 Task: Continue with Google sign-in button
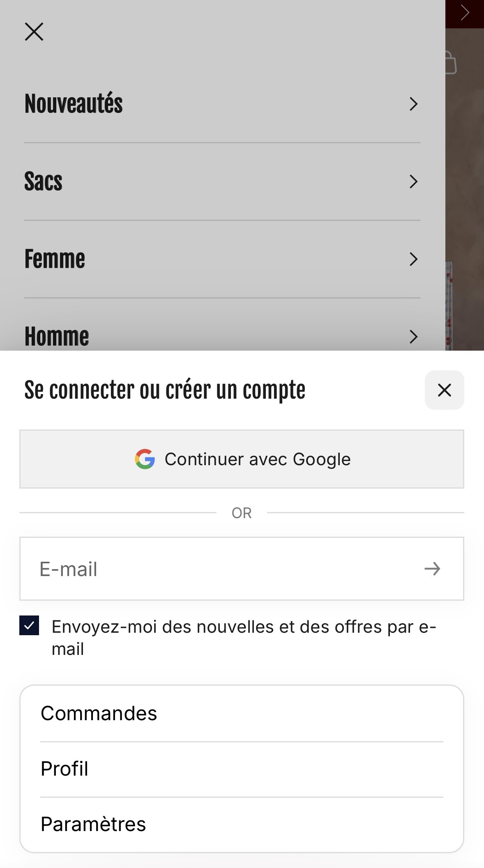(x=242, y=459)
